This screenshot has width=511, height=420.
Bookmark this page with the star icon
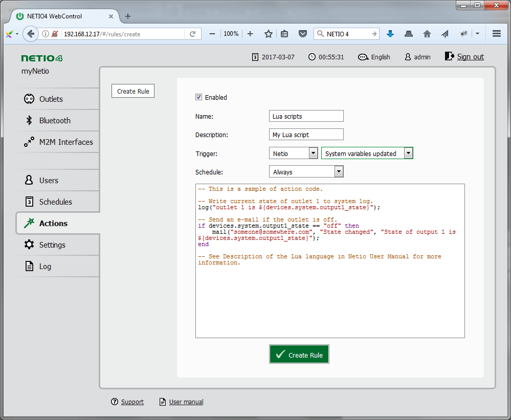click(x=268, y=34)
